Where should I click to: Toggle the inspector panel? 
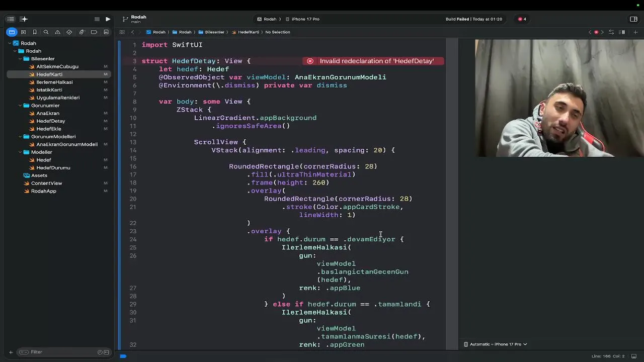633,19
